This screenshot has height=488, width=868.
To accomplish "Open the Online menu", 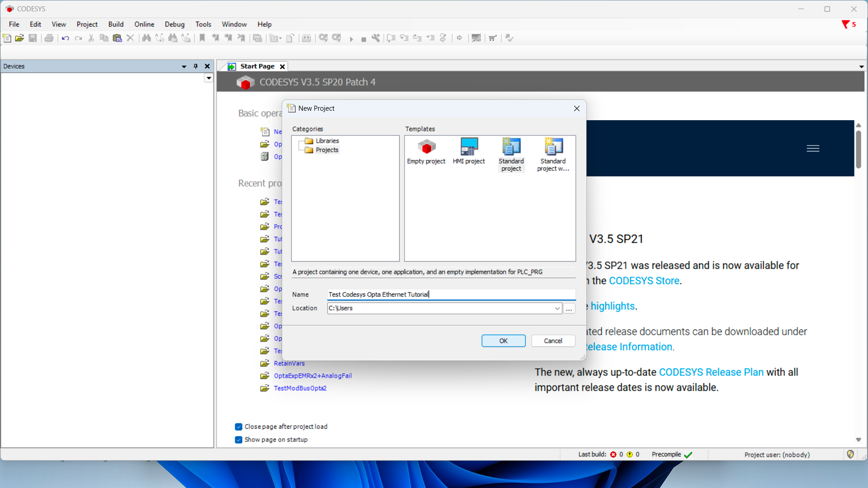I will point(144,24).
